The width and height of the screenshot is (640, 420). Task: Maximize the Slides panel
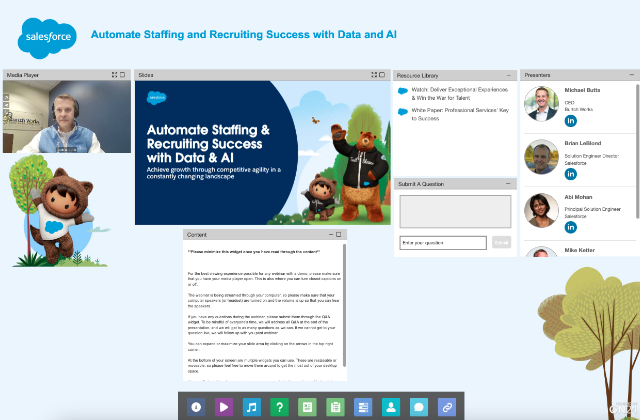coord(382,75)
